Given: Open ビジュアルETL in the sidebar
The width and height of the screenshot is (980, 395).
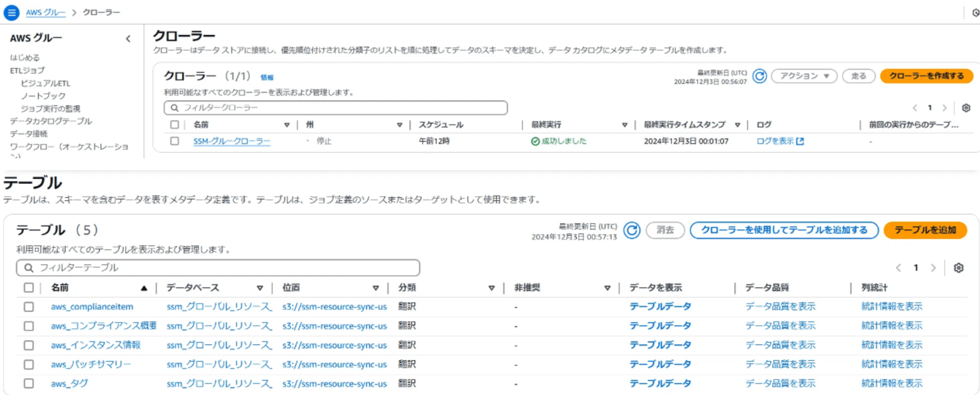Looking at the screenshot, I should pyautogui.click(x=46, y=83).
